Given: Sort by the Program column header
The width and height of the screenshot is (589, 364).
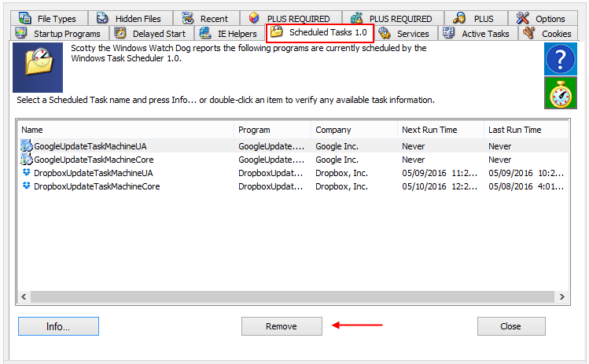Looking at the screenshot, I should point(272,130).
